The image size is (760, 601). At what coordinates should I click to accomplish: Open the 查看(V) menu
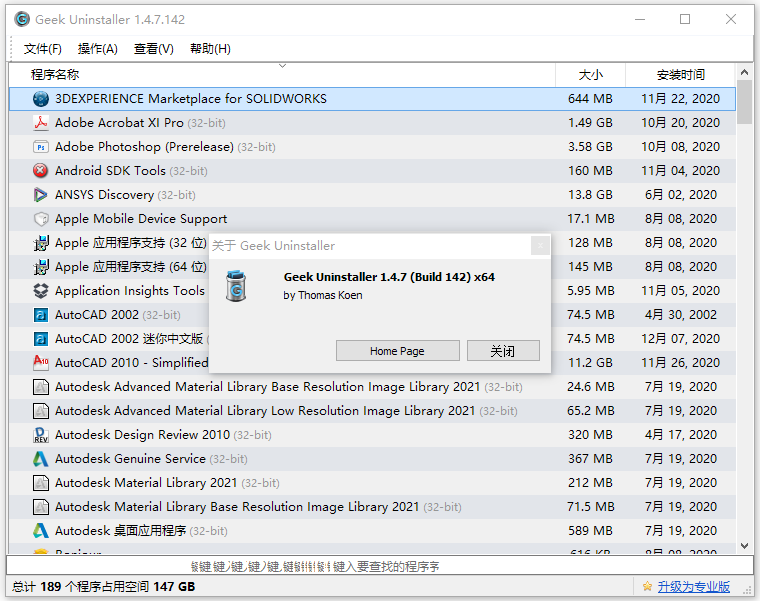click(154, 49)
